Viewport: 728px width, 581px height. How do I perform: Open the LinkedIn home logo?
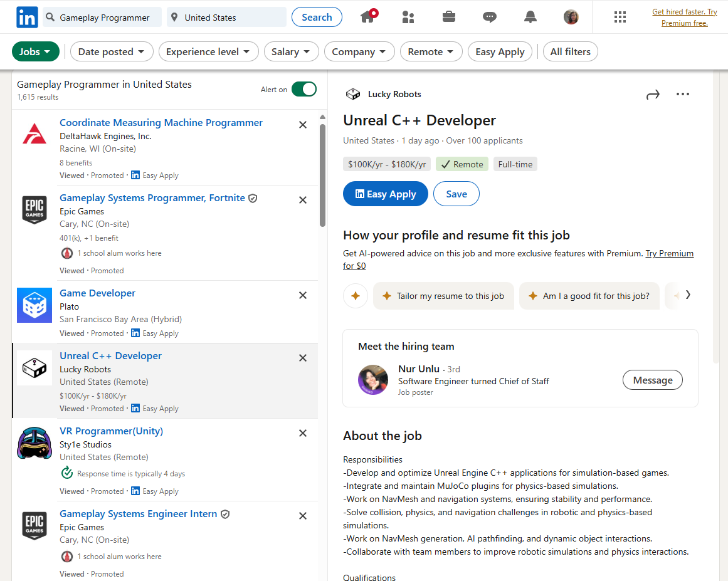coord(27,17)
